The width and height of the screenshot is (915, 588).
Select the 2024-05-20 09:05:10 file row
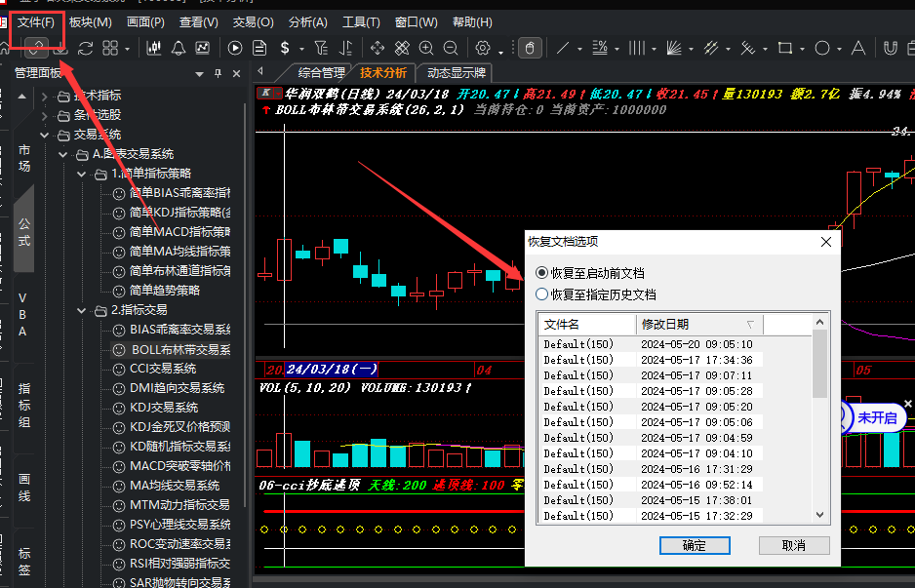653,344
